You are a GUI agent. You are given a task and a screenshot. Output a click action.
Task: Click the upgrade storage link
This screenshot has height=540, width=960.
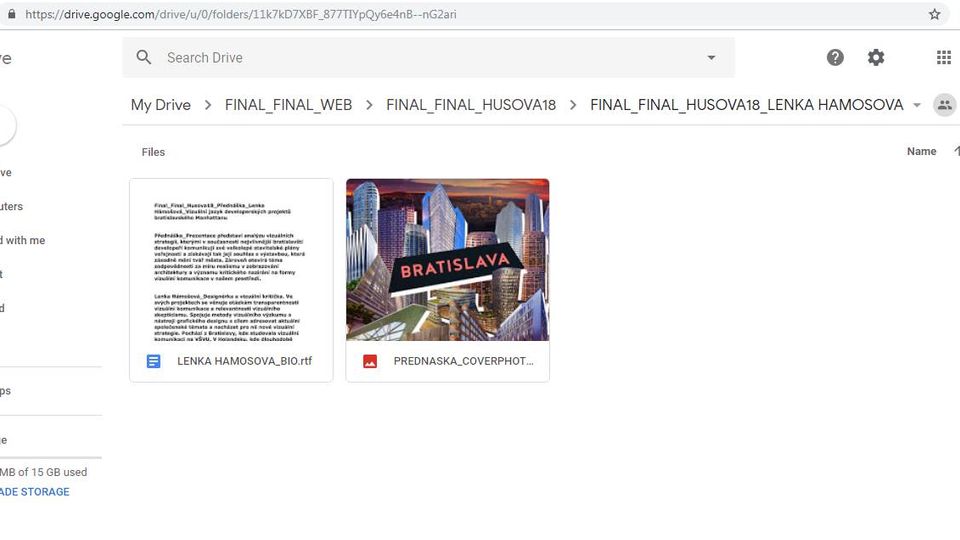[x=34, y=492]
